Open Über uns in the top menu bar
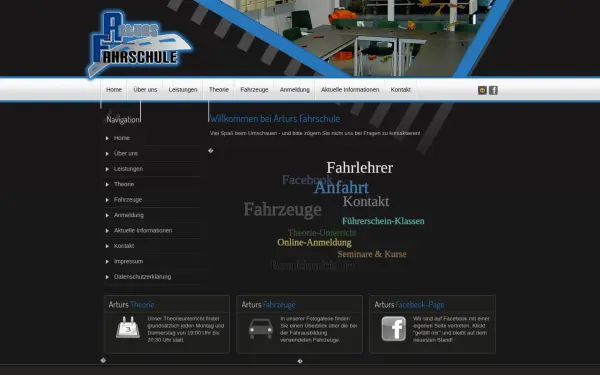The width and height of the screenshot is (600, 375). [145, 90]
